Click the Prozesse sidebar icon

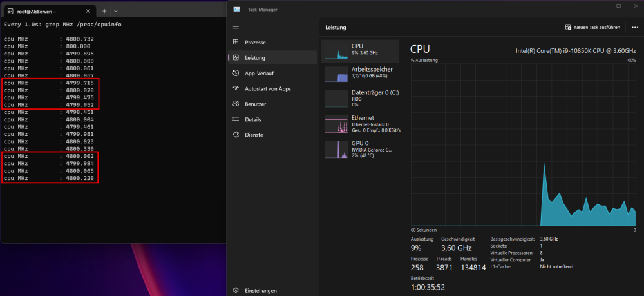236,43
